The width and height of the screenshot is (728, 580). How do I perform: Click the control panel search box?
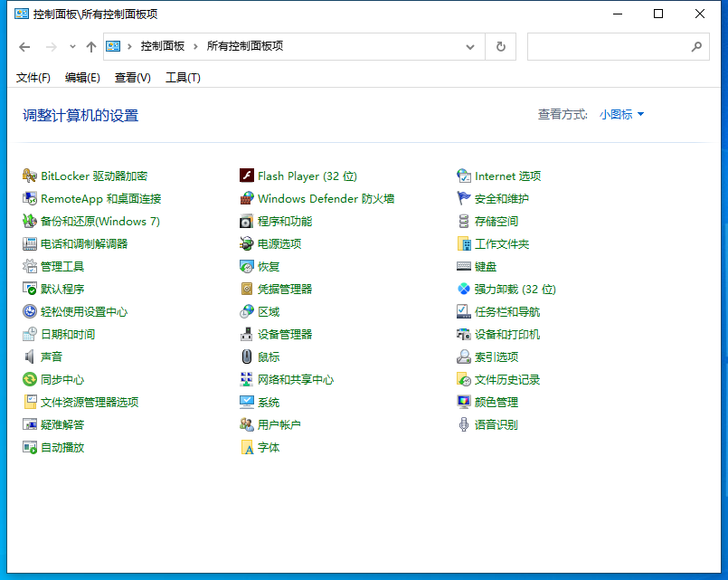tap(606, 47)
